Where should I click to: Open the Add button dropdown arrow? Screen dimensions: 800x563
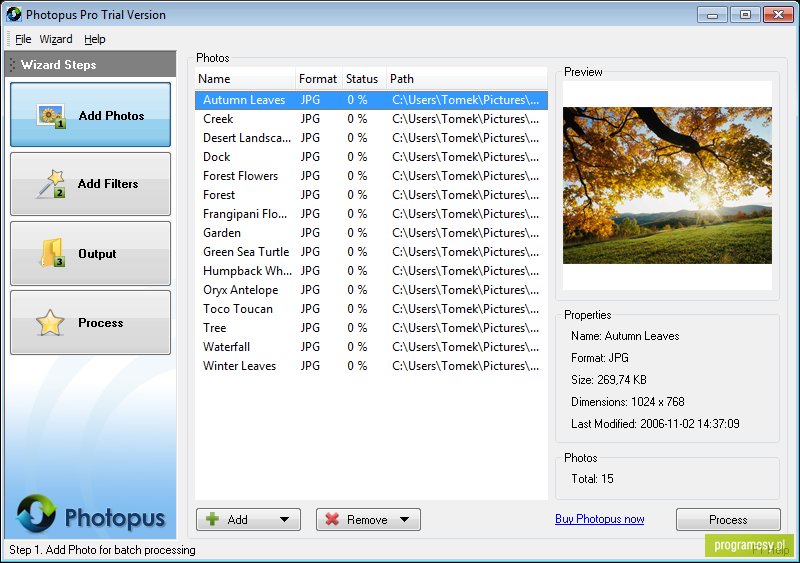[x=284, y=520]
